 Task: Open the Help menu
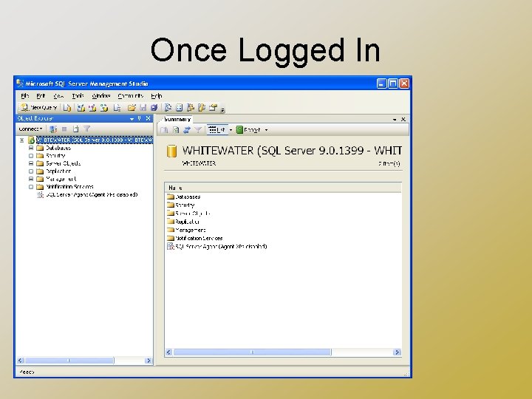click(x=157, y=96)
